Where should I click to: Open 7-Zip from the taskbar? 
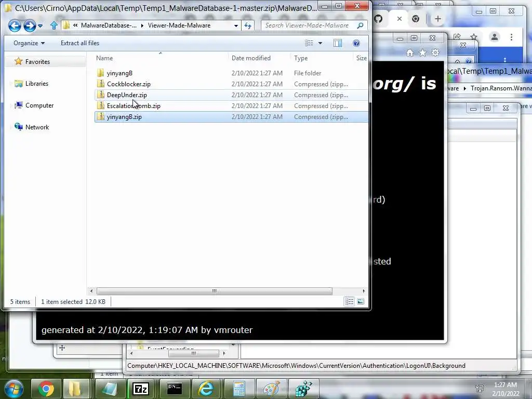[x=141, y=389]
